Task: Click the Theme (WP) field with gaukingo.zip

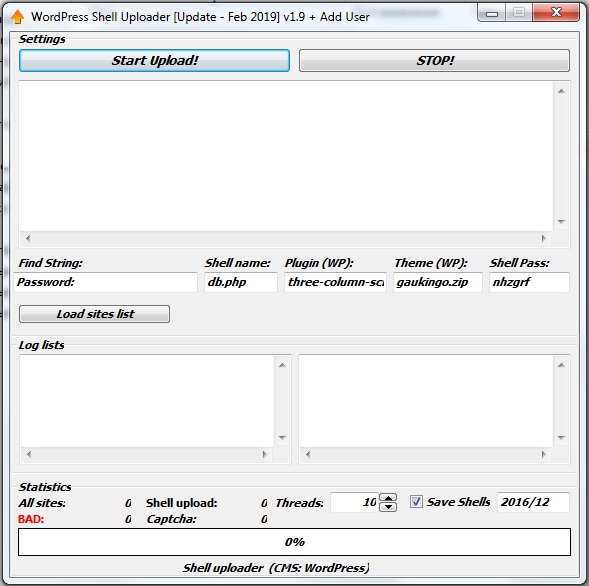Action: coord(438,282)
